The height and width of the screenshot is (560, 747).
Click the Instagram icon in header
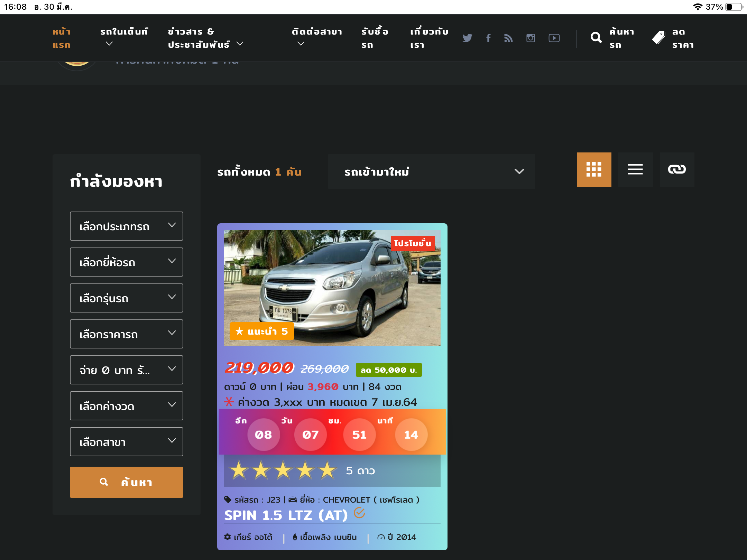[531, 38]
